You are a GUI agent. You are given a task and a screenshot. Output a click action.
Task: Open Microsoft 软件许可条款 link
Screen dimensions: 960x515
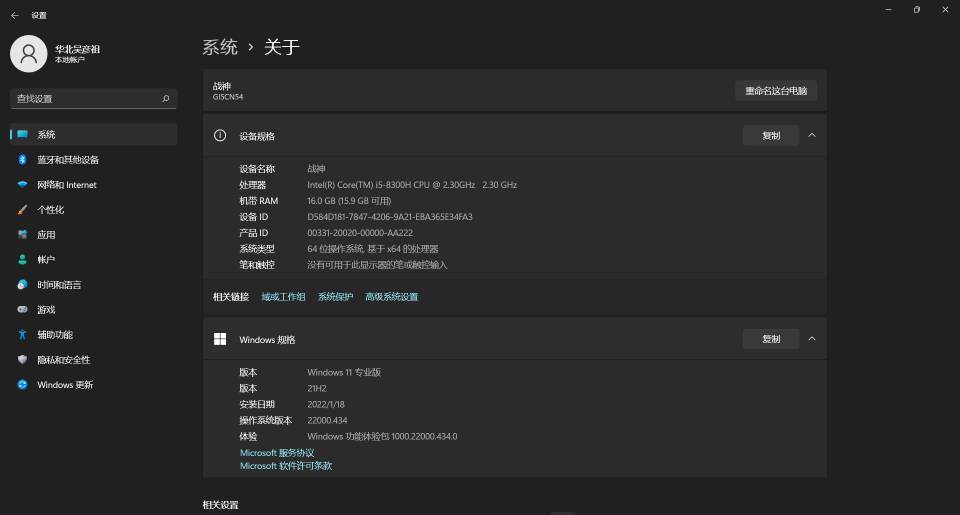[286, 465]
